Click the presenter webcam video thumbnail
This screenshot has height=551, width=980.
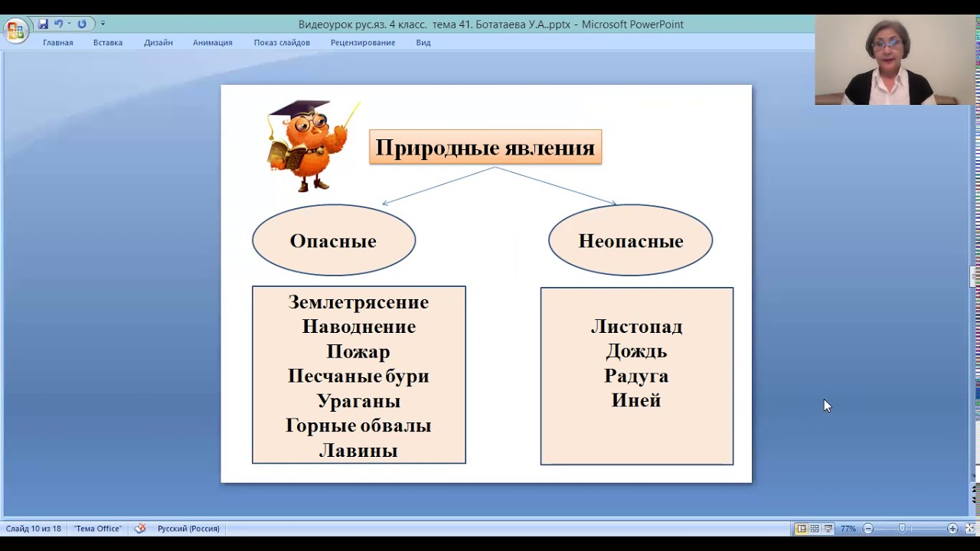(897, 60)
